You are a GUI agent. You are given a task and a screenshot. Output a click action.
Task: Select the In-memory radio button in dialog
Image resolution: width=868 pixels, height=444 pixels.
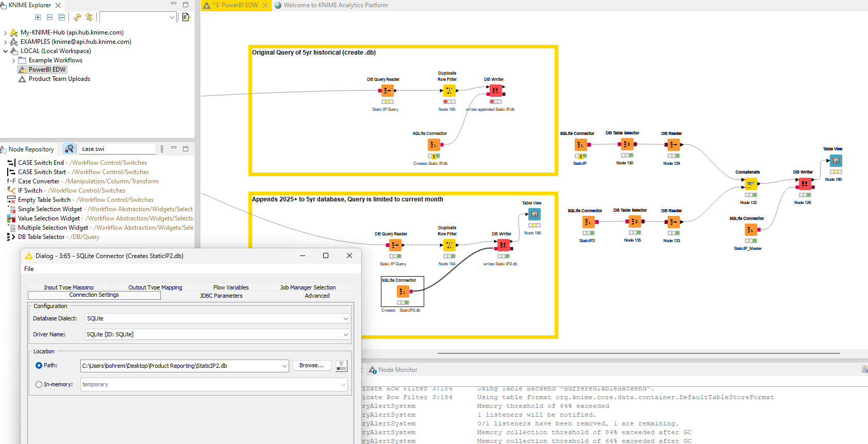[39, 384]
